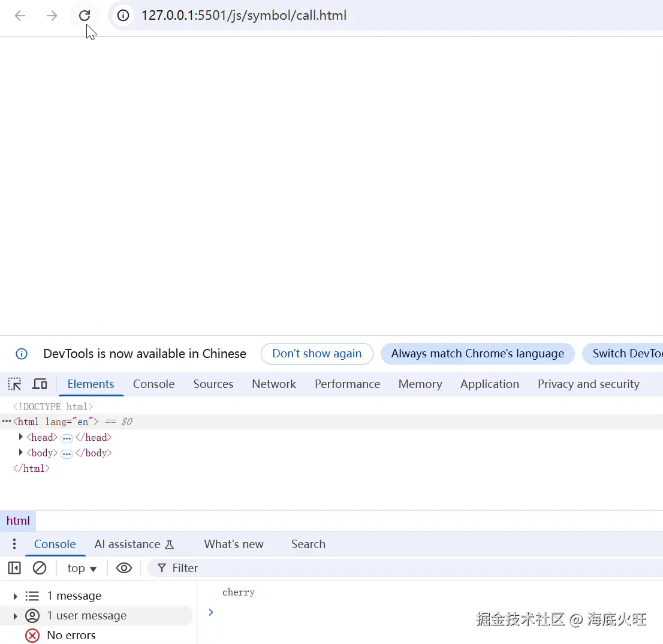This screenshot has height=644, width=663.
Task: Click the back navigation arrow
Action: [x=19, y=16]
